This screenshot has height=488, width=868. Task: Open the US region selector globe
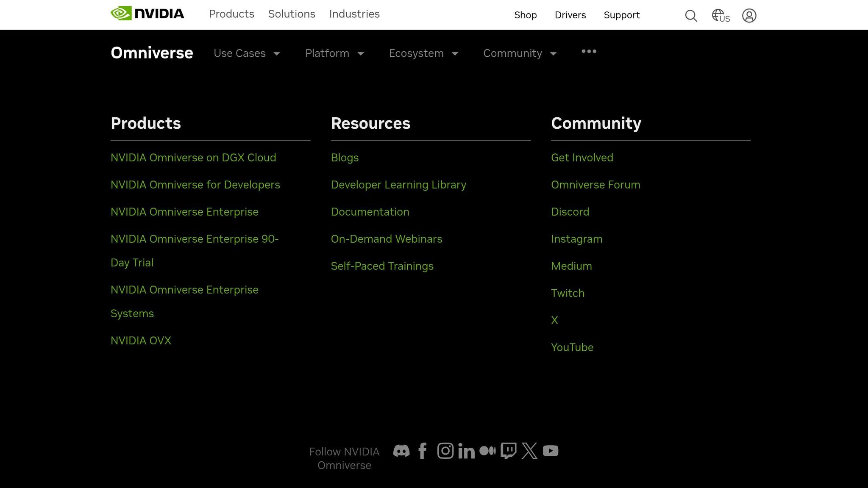[720, 16]
